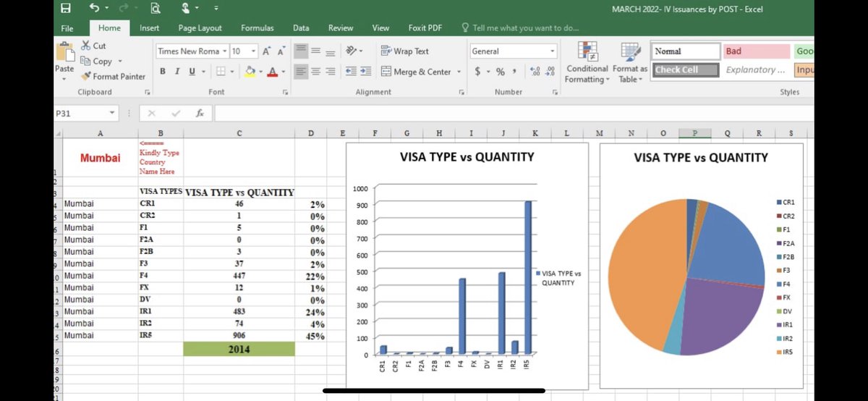The image size is (868, 401).
Task: Click the fx Insert Function icon
Action: coord(199,114)
